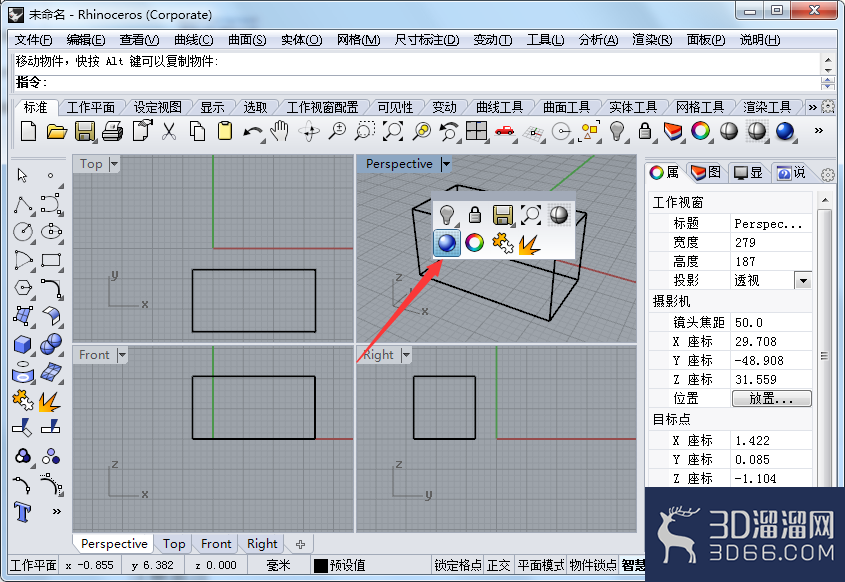Toggle 正交 ortho mode in status bar
Screen dimensions: 845x582
pos(498,565)
